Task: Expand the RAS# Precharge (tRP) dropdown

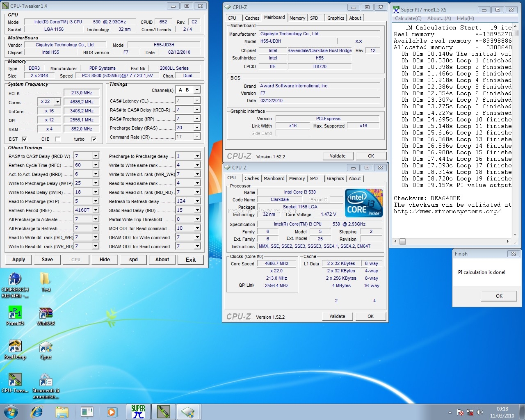Action: pos(197,119)
